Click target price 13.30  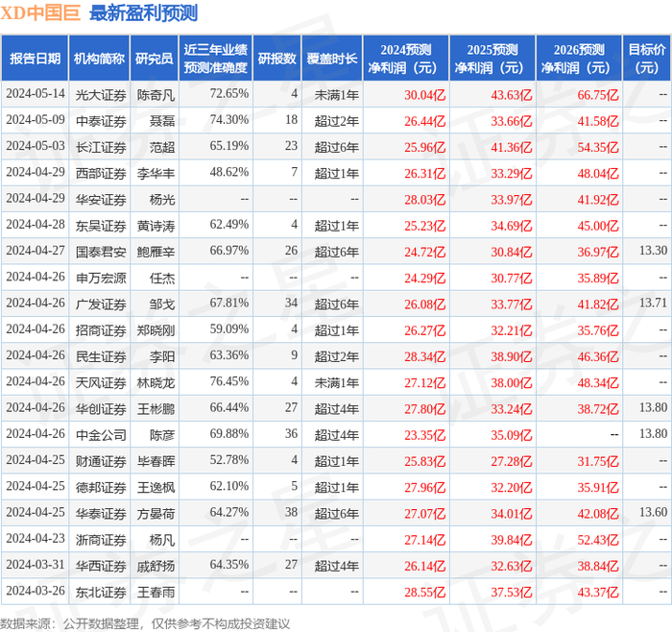[653, 251]
